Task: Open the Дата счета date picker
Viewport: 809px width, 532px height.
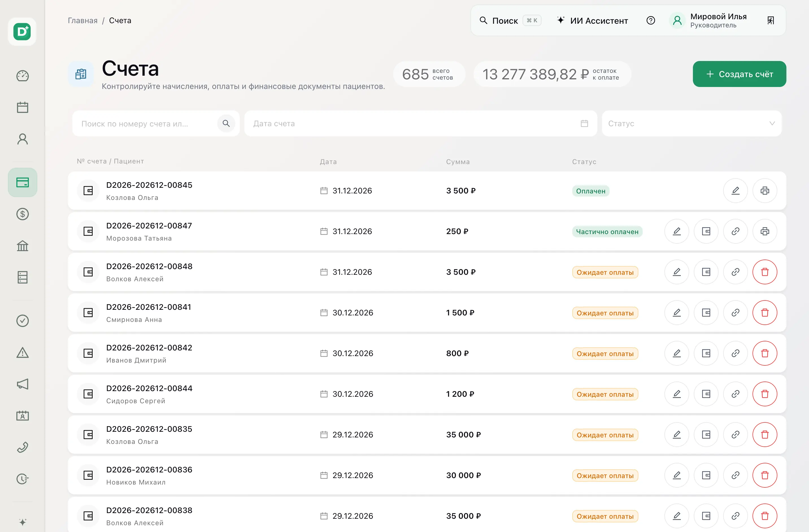Action: coord(421,123)
